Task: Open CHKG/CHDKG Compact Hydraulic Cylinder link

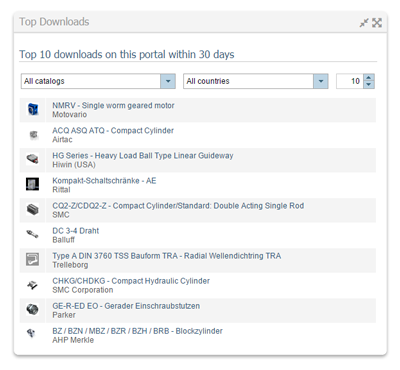Action: [x=131, y=281]
